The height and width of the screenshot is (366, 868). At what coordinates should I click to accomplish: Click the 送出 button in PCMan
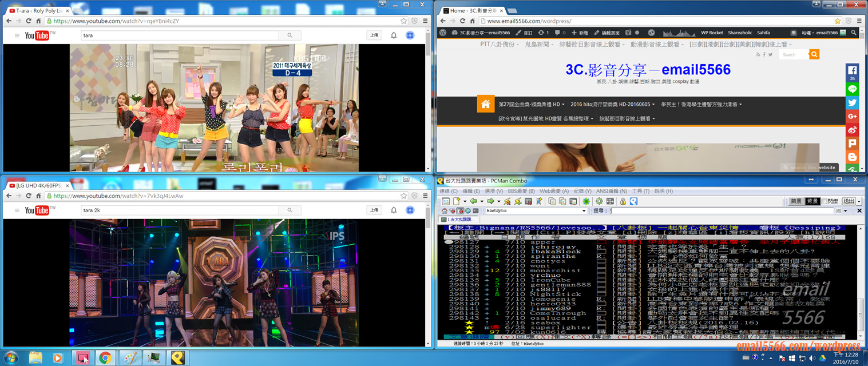[849, 201]
